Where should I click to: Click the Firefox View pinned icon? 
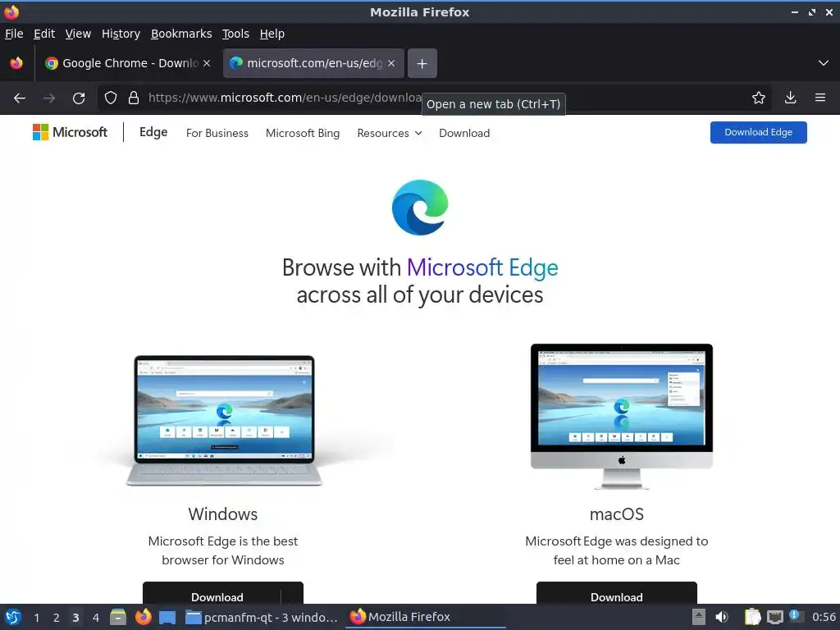click(16, 63)
